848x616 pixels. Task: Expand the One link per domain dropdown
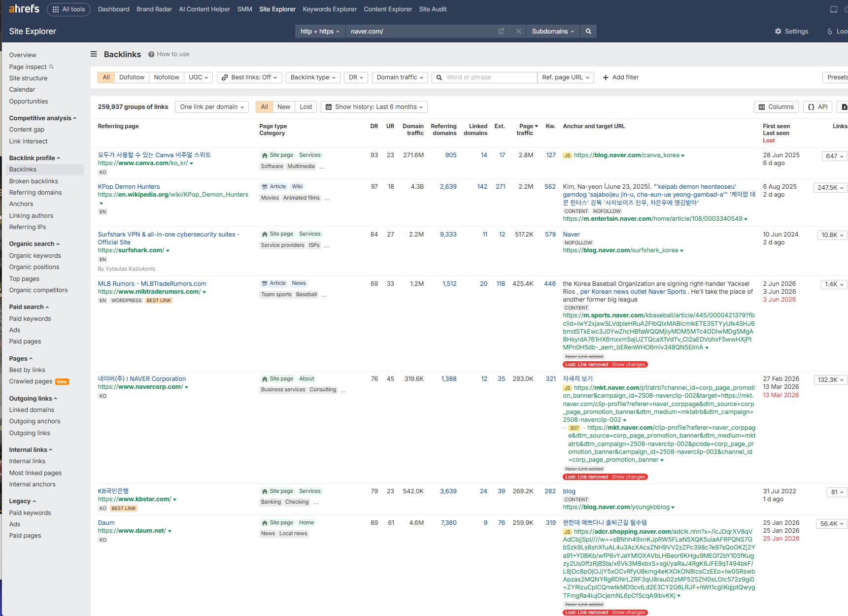coord(212,107)
